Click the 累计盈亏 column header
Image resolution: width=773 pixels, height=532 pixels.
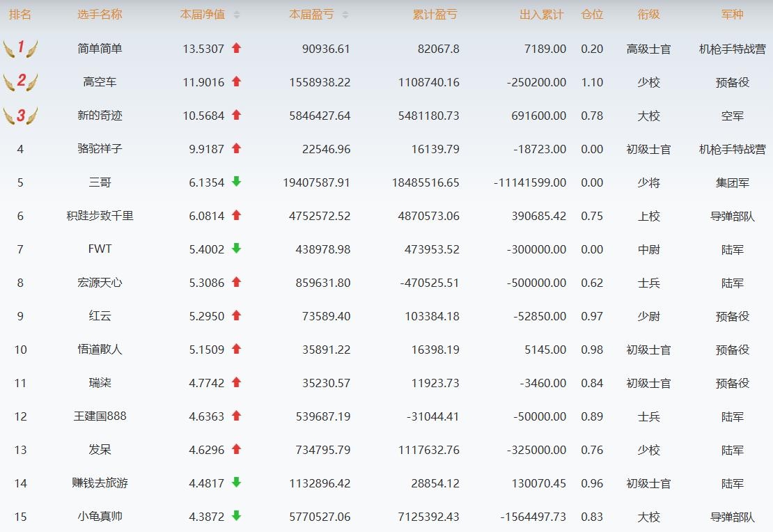(435, 15)
